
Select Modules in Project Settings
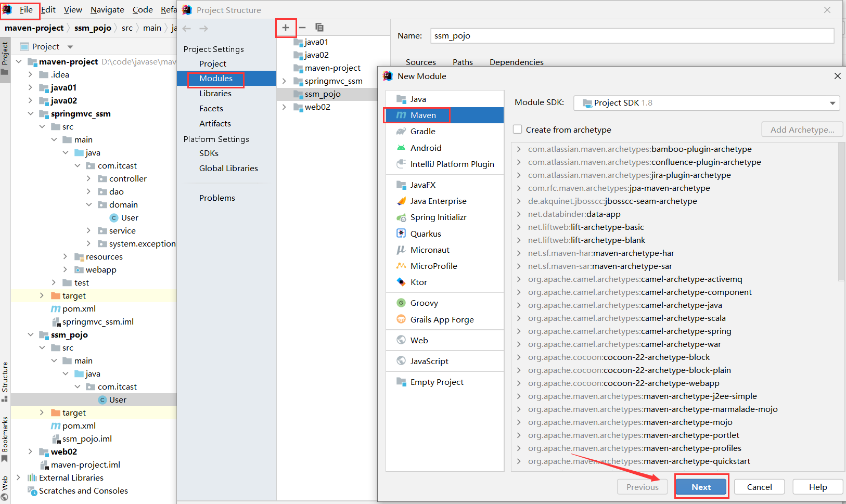[x=226, y=78]
